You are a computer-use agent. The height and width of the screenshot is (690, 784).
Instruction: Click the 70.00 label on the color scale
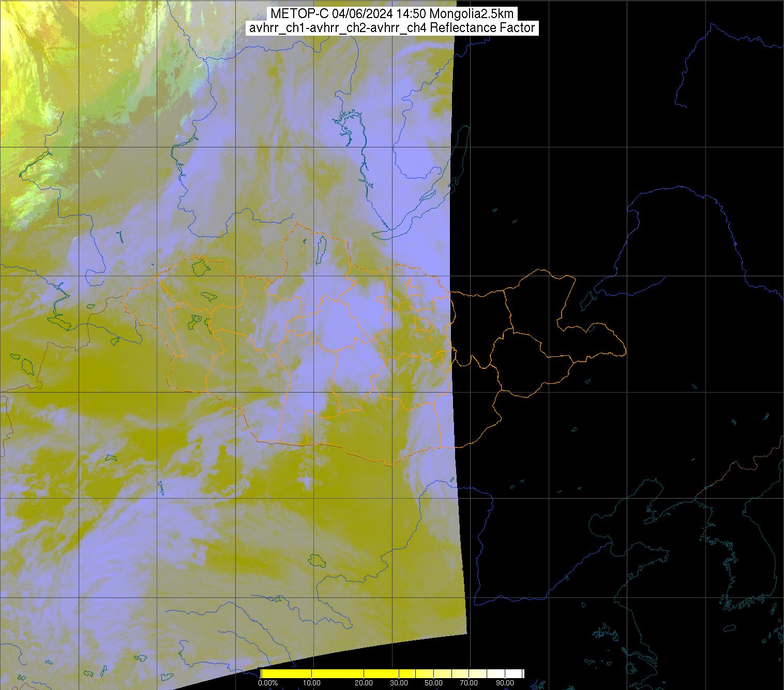(469, 683)
